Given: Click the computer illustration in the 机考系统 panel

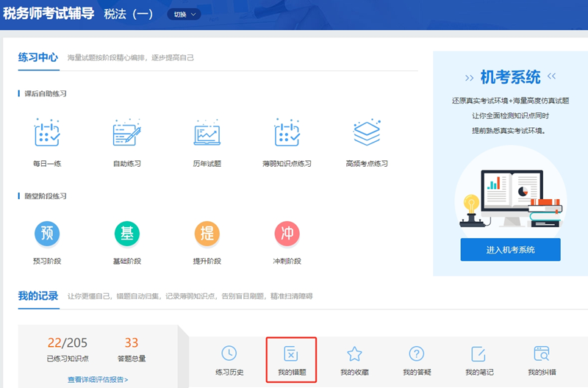Looking at the screenshot, I should click(511, 198).
